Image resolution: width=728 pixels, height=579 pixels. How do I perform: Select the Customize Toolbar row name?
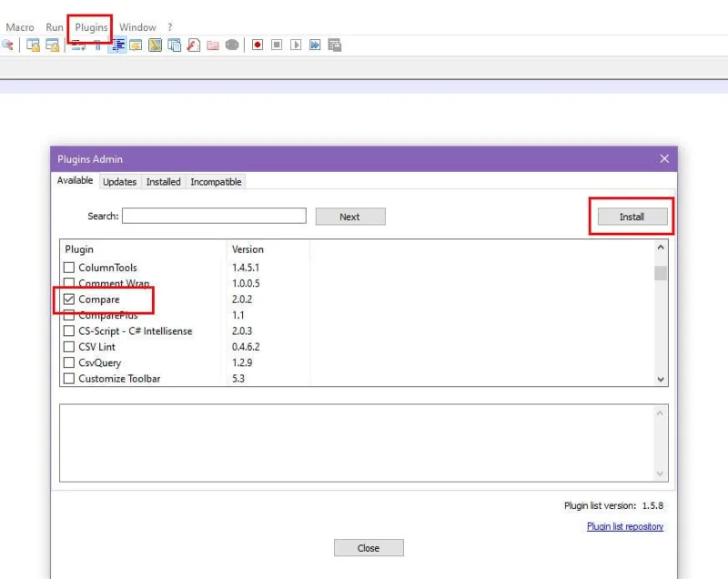(119, 379)
